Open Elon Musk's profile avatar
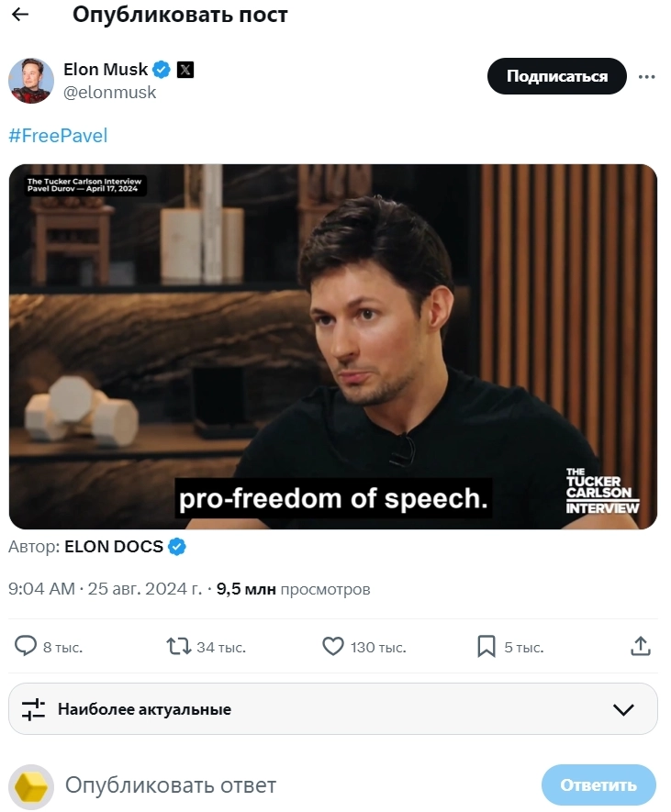671x812 pixels. pos(31,81)
